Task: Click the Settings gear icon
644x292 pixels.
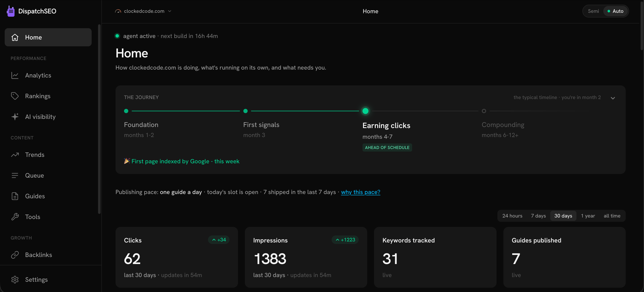Action: [15, 280]
